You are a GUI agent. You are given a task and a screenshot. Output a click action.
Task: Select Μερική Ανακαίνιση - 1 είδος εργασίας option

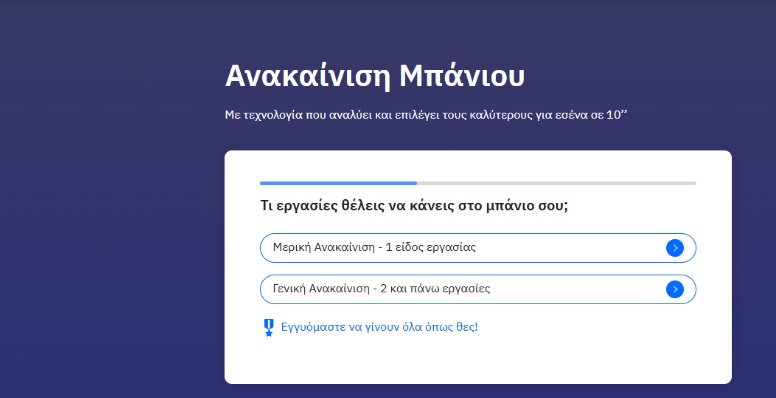478,248
